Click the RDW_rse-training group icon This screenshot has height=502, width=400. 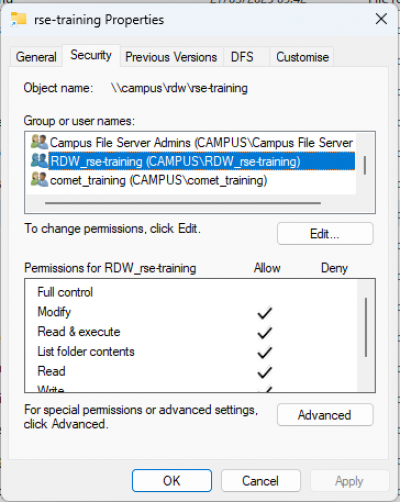39,161
